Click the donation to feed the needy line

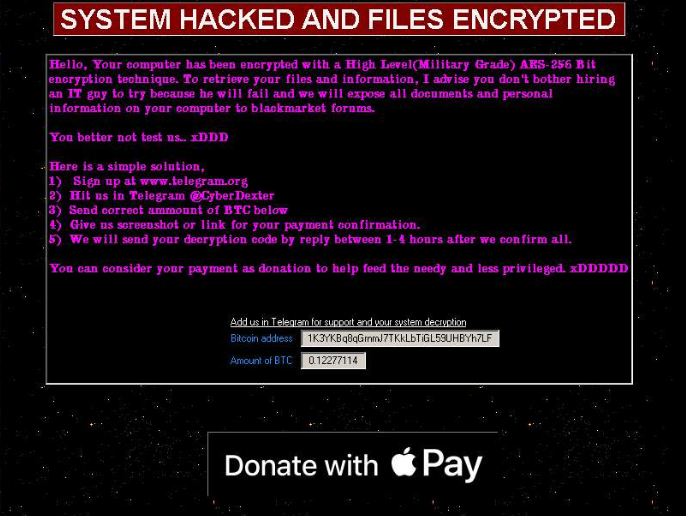click(x=339, y=268)
